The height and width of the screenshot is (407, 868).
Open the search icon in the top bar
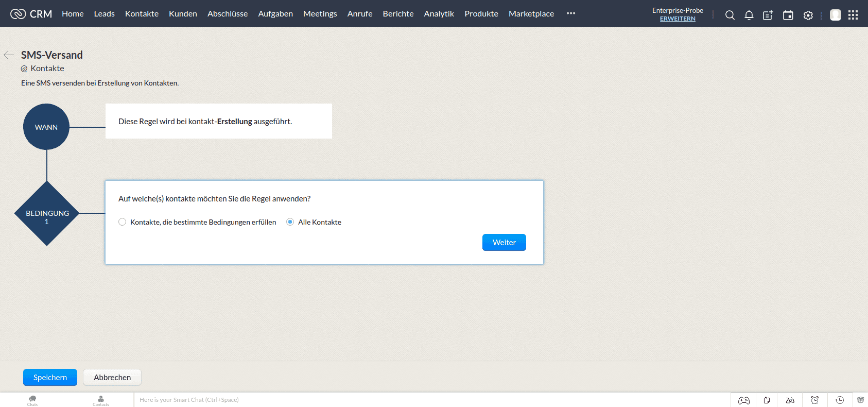pos(730,15)
